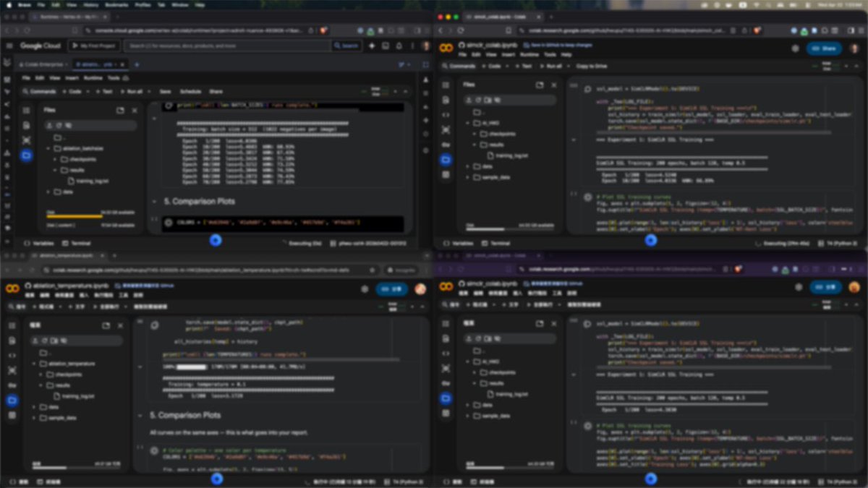Open Tools menu in English simclr_colab window
868x488 pixels.
[550, 54]
